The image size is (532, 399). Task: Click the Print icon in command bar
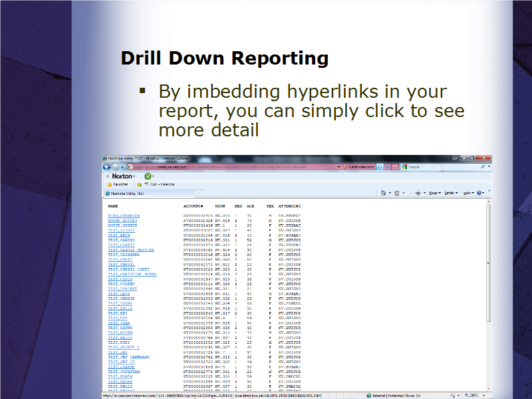[x=417, y=193]
